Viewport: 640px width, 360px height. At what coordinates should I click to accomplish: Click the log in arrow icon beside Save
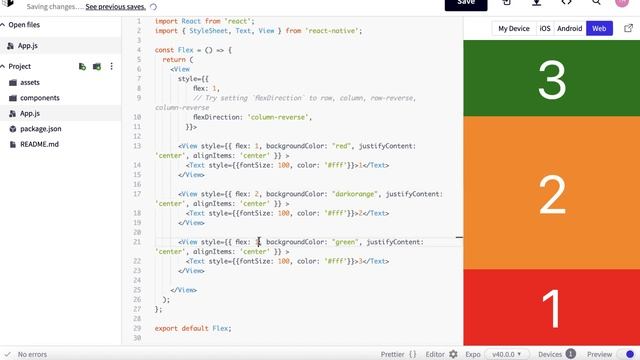(506, 2)
